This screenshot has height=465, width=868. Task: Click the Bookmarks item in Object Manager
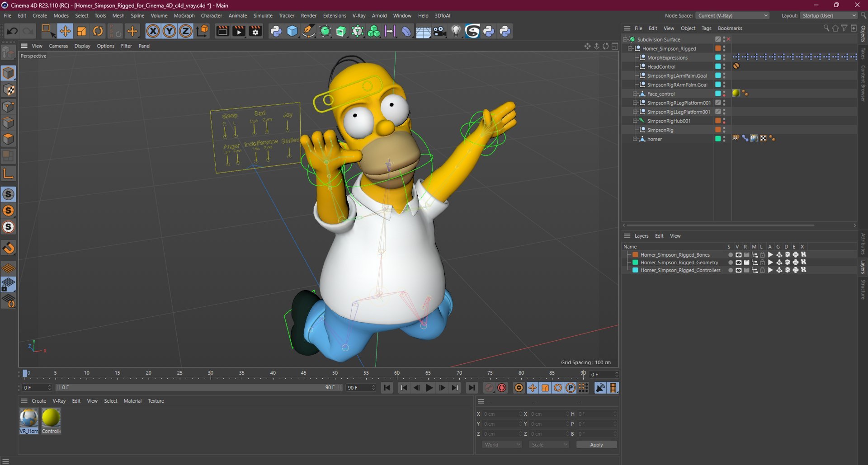(x=730, y=28)
